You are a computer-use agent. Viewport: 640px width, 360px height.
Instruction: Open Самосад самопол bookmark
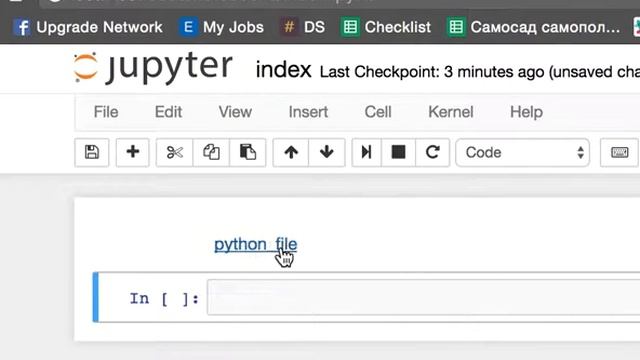click(x=533, y=27)
